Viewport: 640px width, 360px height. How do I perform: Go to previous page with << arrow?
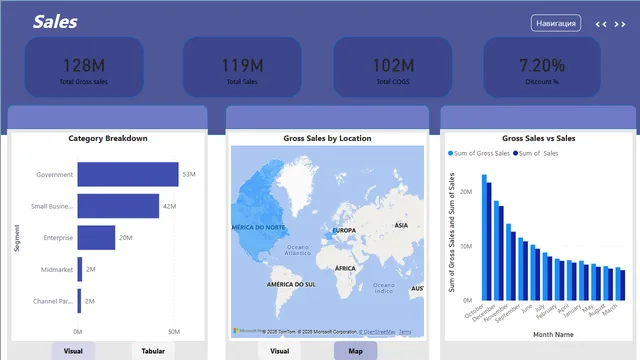(x=601, y=24)
